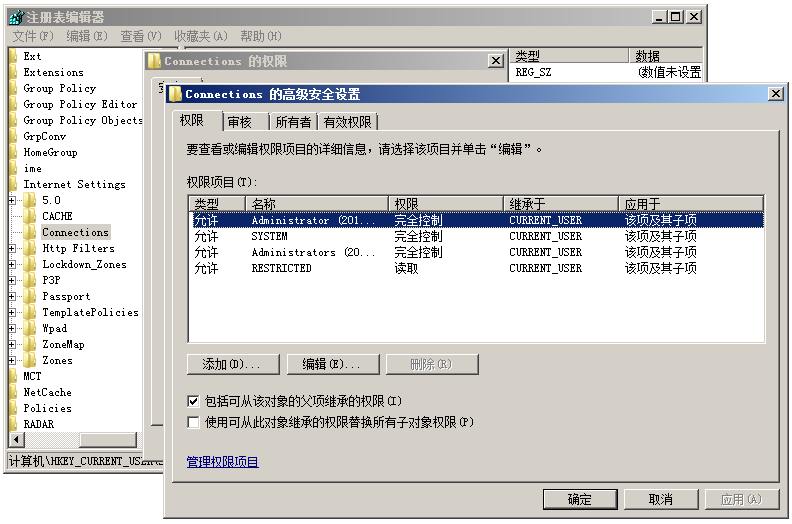Open the 收藏夹 menu in Registry Editor
Image resolution: width=792 pixels, height=524 pixels.
200,36
